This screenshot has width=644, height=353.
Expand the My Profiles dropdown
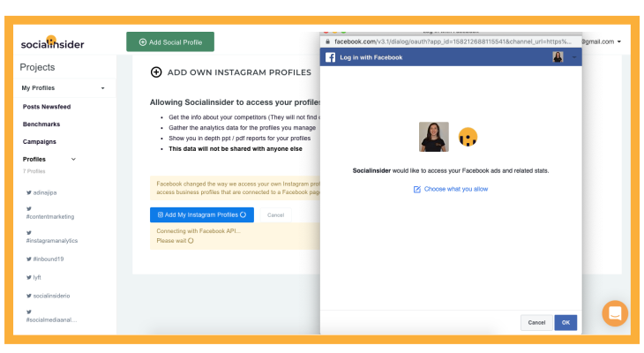[x=102, y=88]
